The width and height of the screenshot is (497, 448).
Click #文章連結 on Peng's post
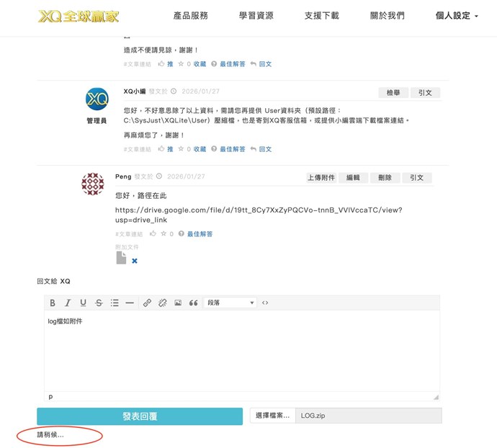click(x=129, y=234)
